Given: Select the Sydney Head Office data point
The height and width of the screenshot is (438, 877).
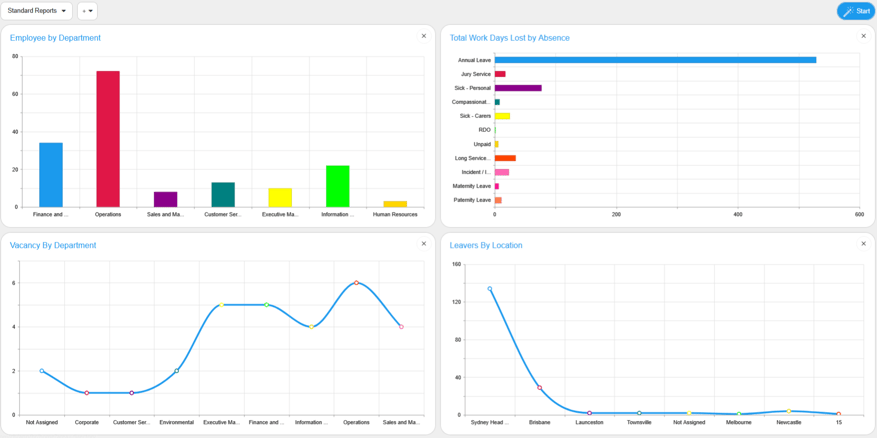Looking at the screenshot, I should click(x=490, y=289).
